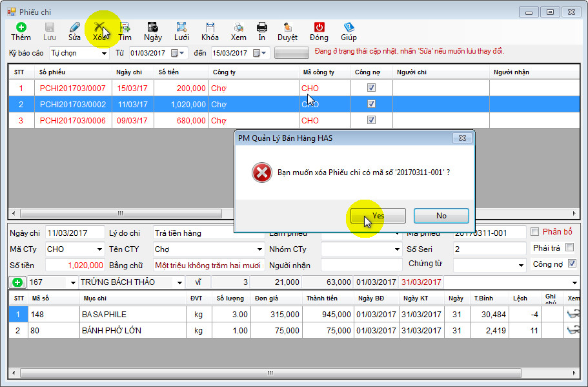
Task: Click the Khóa (lock) toolbar icon
Action: (x=210, y=27)
